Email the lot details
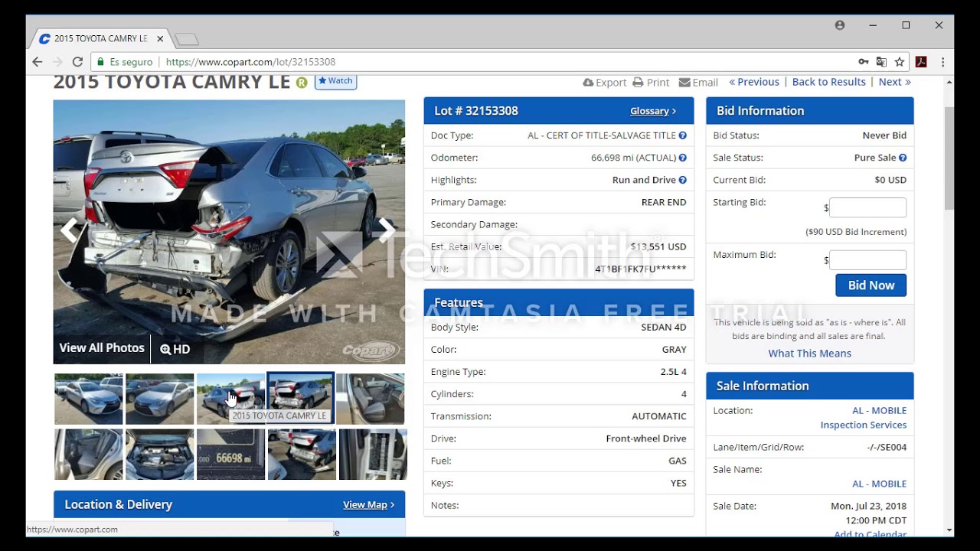The width and height of the screenshot is (980, 551). [698, 83]
